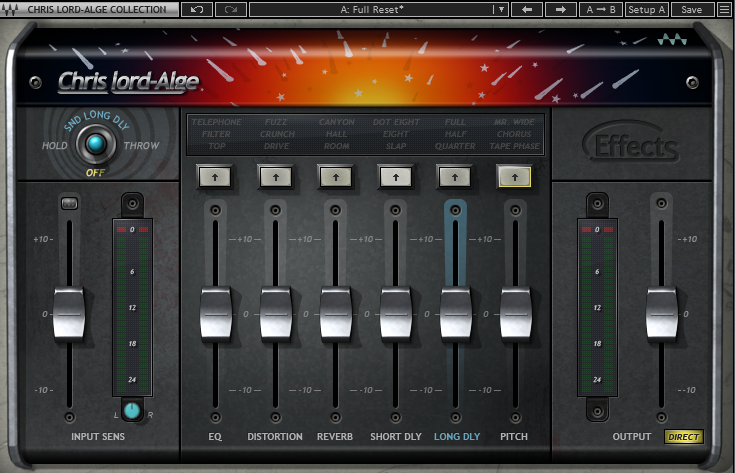The image size is (735, 473).
Task: Cycle Distortion type with its arrow button
Action: (x=275, y=177)
